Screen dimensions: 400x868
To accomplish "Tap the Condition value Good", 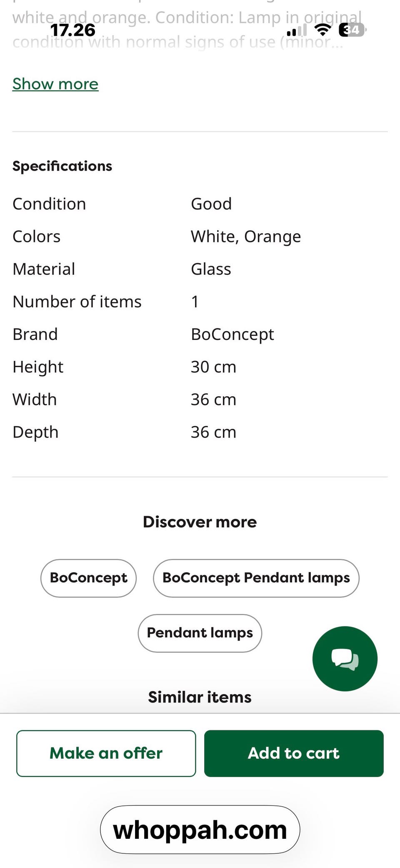I will 211,204.
